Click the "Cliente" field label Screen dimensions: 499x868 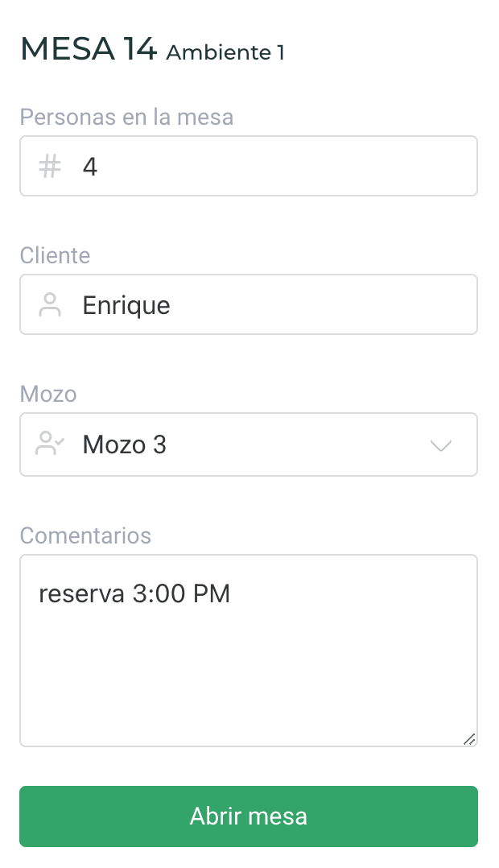pyautogui.click(x=55, y=256)
